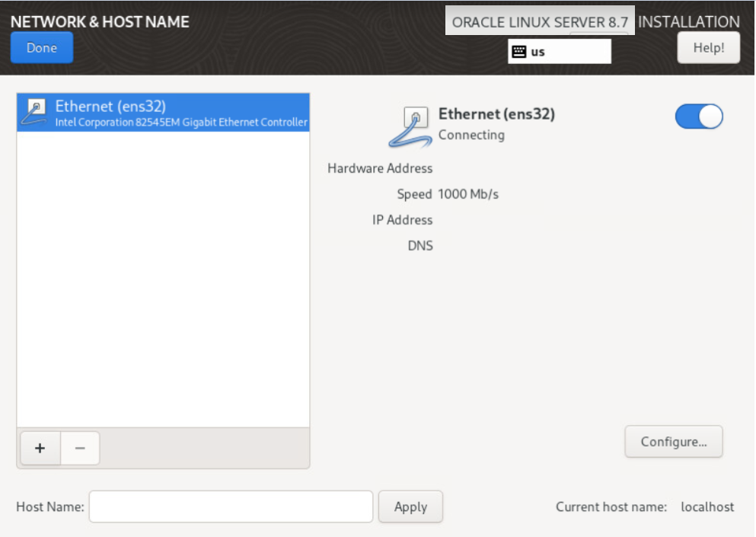Remove selected device with minus button
756x537 pixels.
click(79, 449)
